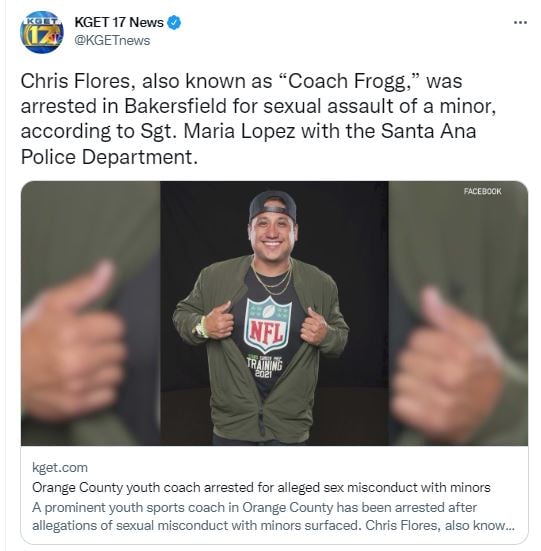Image resolution: width=541 pixels, height=551 pixels.
Task: Open the Orange County youth coach headline
Action: pos(261,487)
